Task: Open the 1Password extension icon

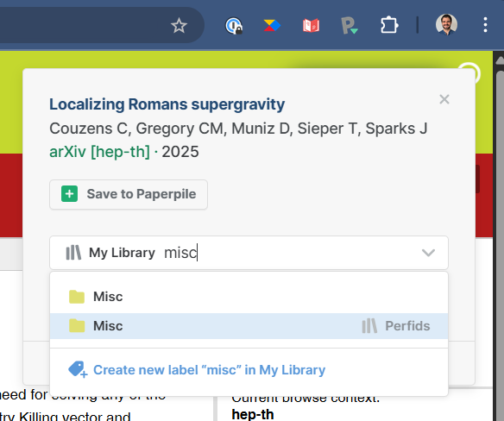Action: (234, 26)
